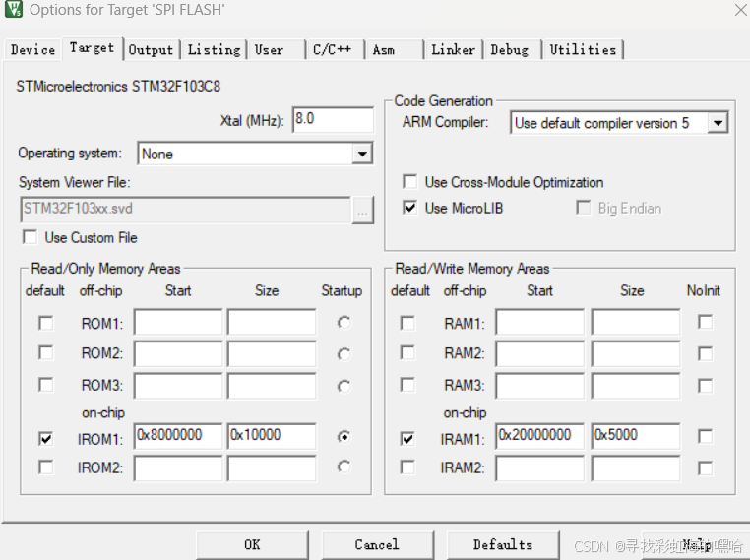Check the ROM3 default checkbox
The width and height of the screenshot is (750, 560).
[x=46, y=385]
